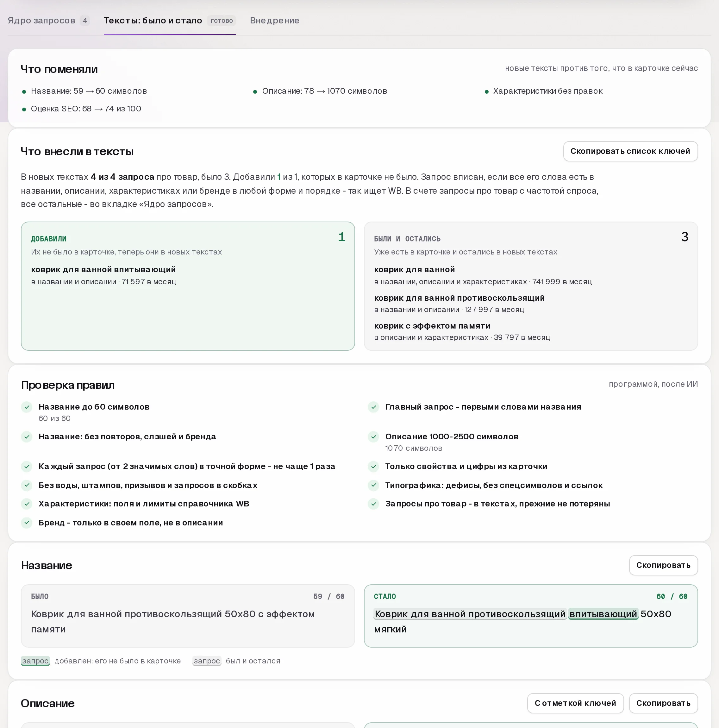The height and width of the screenshot is (728, 719).
Task: Click the count «3» in Были и остались card
Action: click(685, 237)
